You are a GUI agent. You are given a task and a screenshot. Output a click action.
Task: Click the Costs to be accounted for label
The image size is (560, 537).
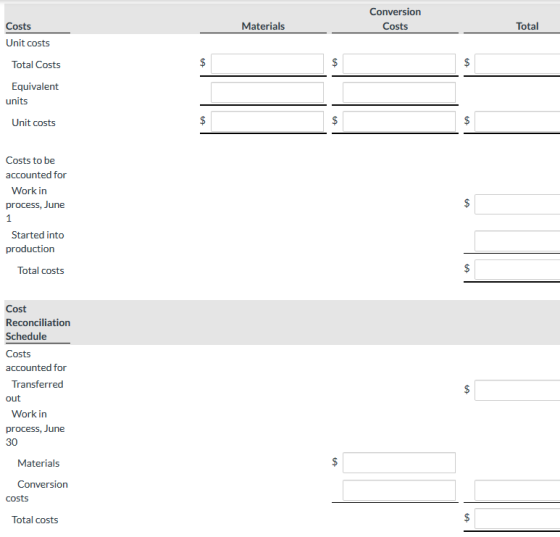[x=36, y=167]
